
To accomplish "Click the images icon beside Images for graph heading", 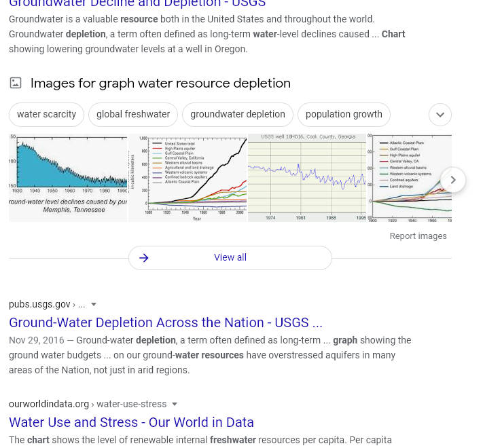I will (16, 83).
